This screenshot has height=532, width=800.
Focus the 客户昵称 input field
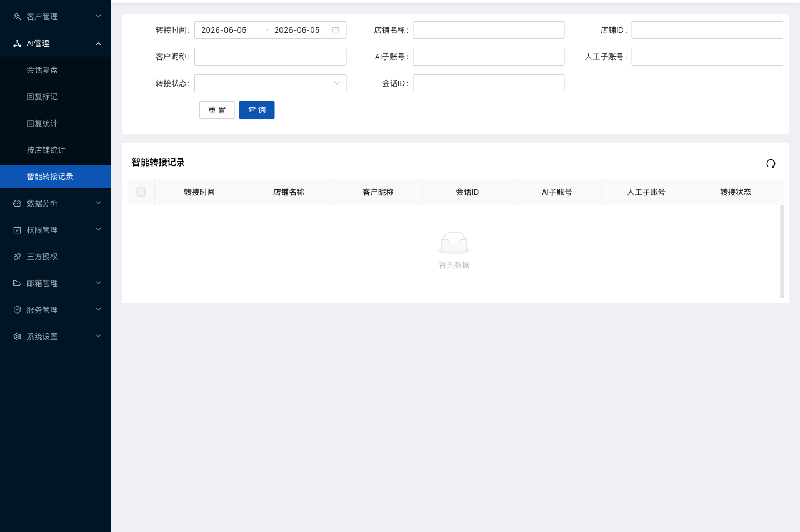click(270, 57)
